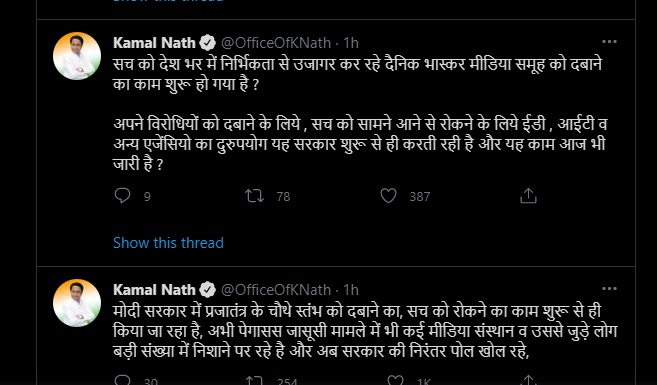Share the first Kamal Nath tweet

(x=528, y=196)
